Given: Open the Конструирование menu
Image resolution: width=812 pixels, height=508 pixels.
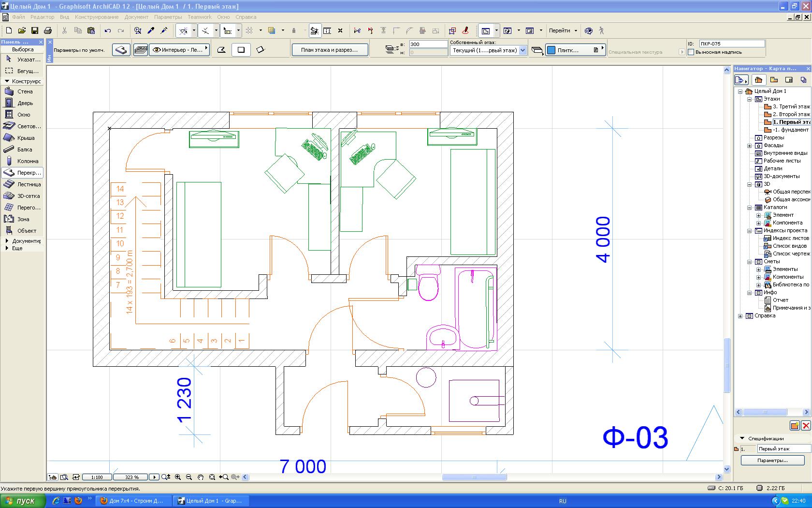Looking at the screenshot, I should (x=97, y=17).
